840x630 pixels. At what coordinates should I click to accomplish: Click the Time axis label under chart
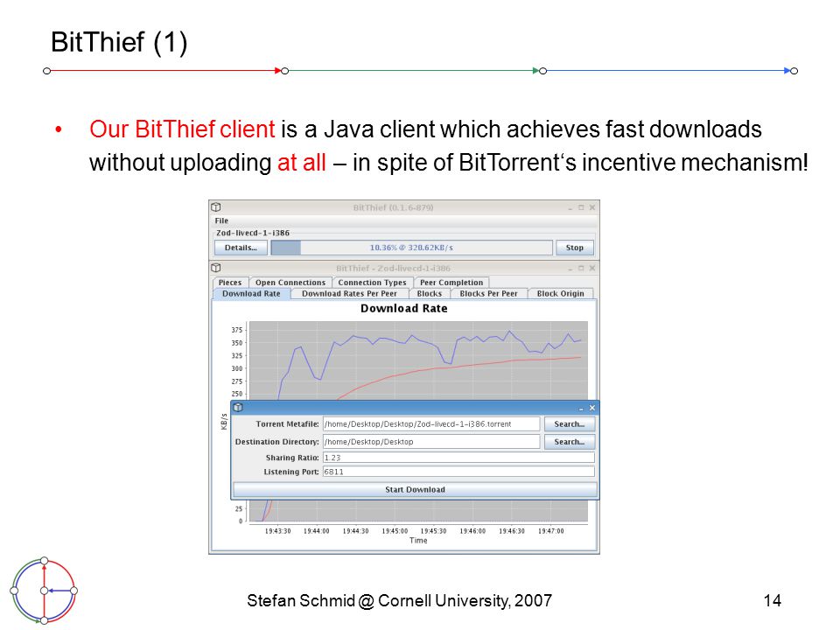(x=418, y=541)
